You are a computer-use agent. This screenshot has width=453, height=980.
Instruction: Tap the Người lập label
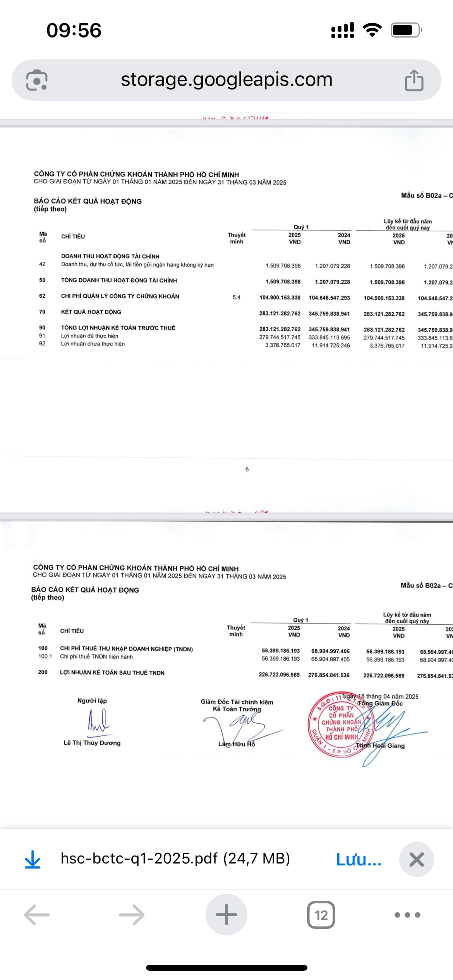(x=92, y=701)
